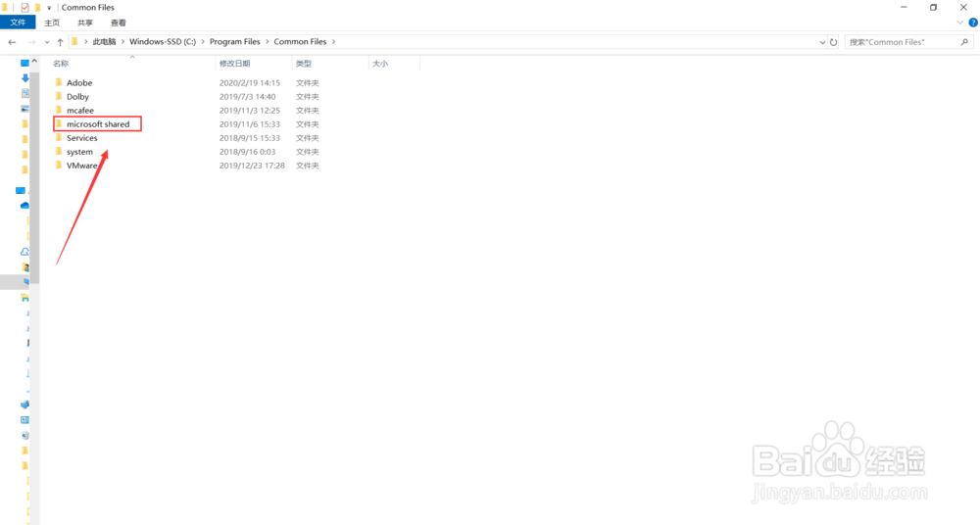Image resolution: width=980 pixels, height=525 pixels.
Task: Select the Adobe folder
Action: pos(79,82)
